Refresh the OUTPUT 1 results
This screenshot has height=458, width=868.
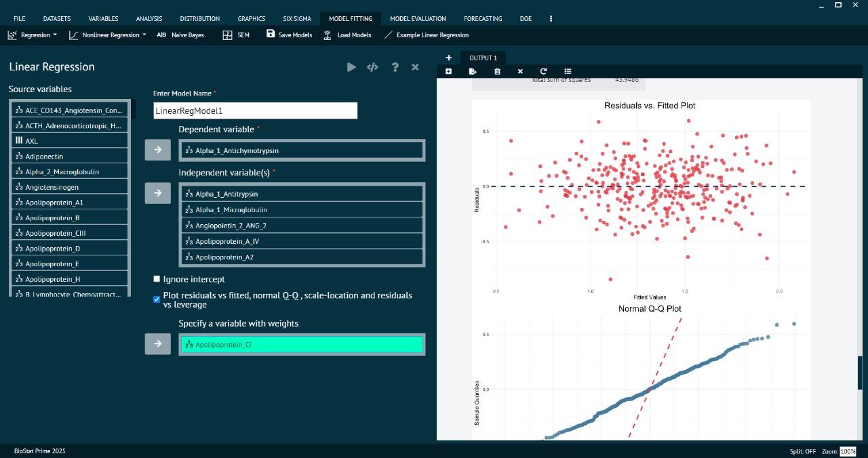(x=543, y=71)
